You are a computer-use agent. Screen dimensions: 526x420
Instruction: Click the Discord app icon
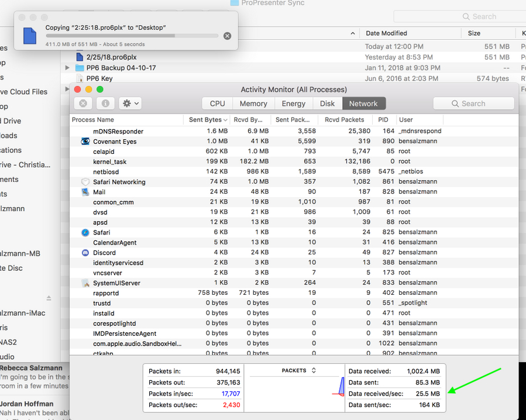tap(85, 253)
